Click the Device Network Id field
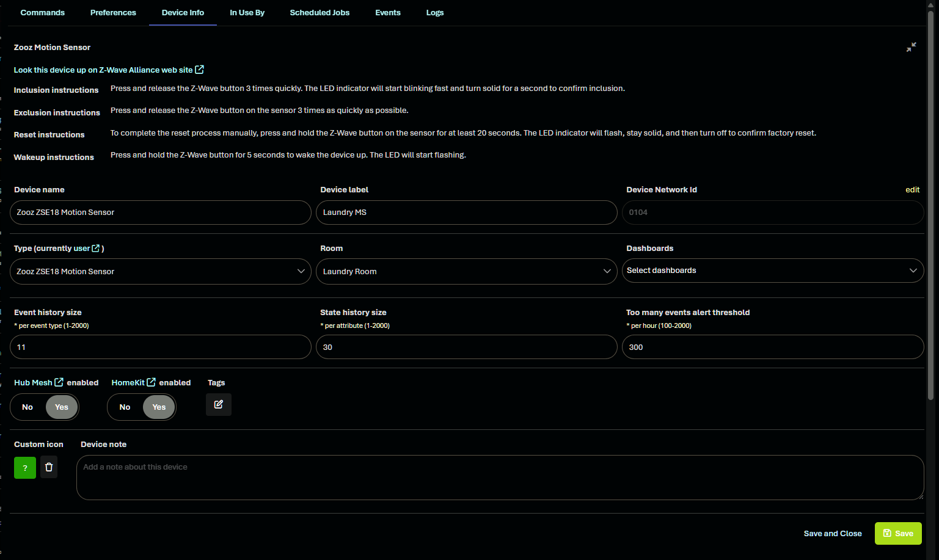The image size is (939, 560). (773, 213)
